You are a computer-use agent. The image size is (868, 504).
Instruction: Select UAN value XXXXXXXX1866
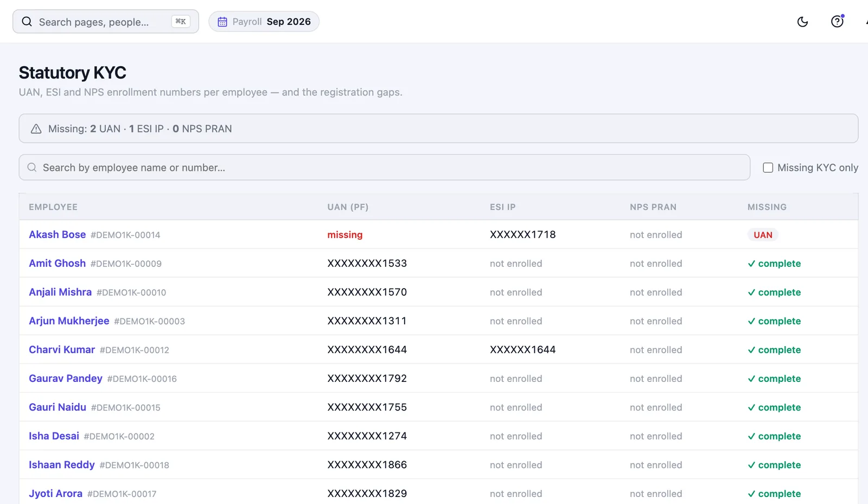point(367,464)
